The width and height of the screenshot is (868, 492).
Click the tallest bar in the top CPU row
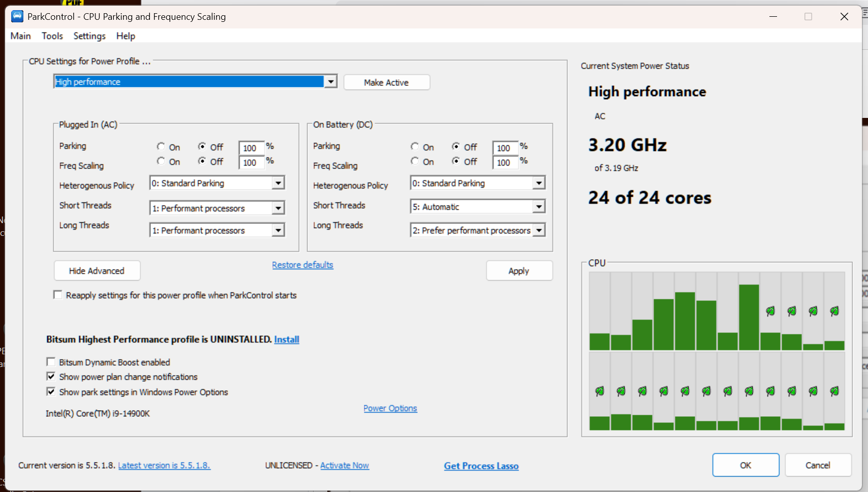(x=749, y=317)
